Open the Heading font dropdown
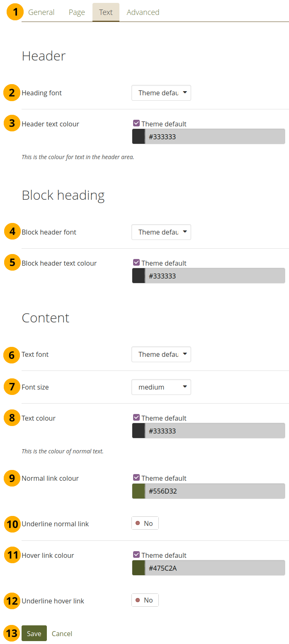The image size is (289, 644). 161,93
